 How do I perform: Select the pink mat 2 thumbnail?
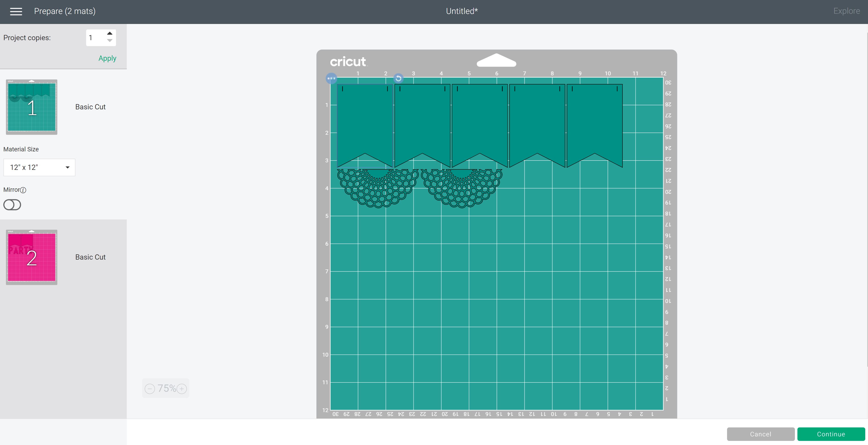[32, 257]
